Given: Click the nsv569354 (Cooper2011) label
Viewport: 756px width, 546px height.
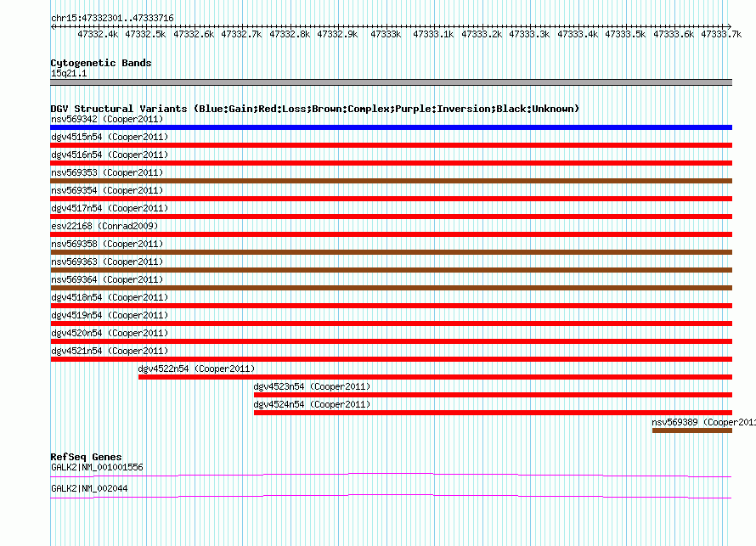Looking at the screenshot, I should tap(107, 190).
